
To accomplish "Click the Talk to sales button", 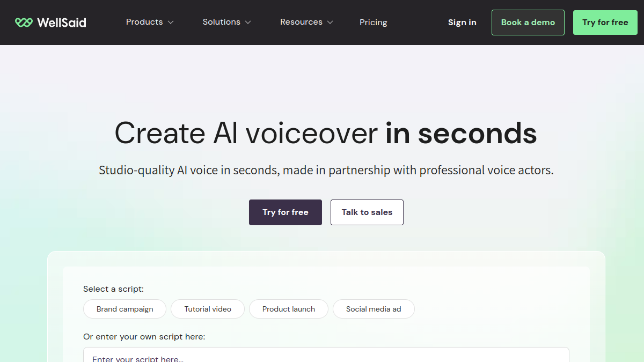I will 367,212.
